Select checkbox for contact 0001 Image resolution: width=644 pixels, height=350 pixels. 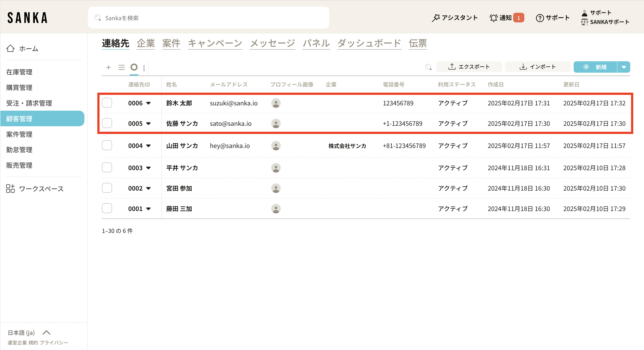[107, 209]
